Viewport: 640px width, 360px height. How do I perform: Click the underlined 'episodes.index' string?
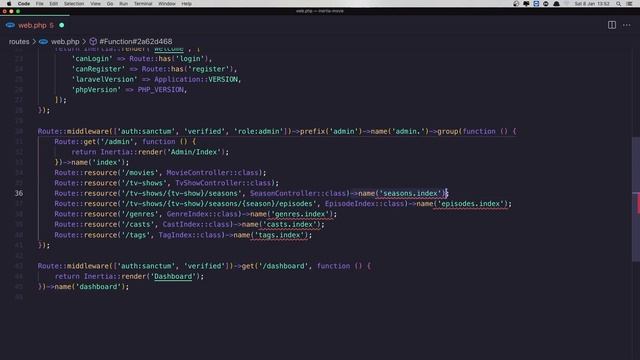[x=471, y=204]
